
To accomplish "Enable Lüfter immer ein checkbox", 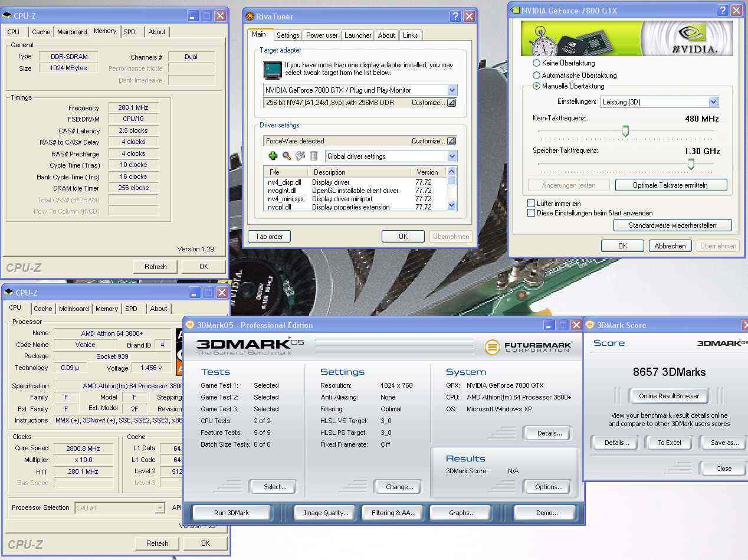I will (x=531, y=204).
